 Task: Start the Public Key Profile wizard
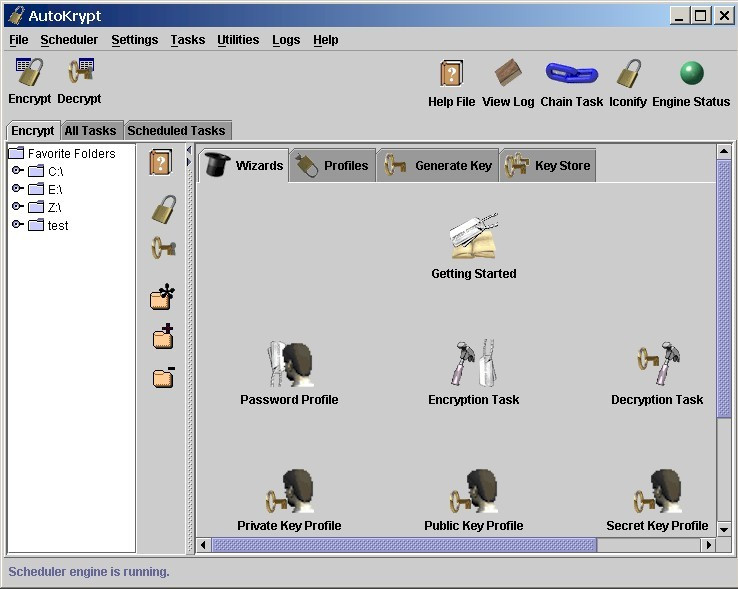click(473, 500)
